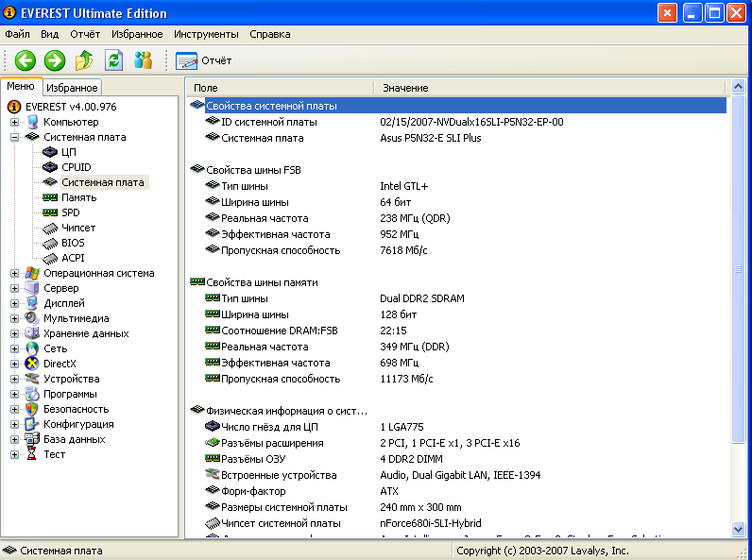752x560 pixels.
Task: Click the Поле column header
Action: [280, 88]
